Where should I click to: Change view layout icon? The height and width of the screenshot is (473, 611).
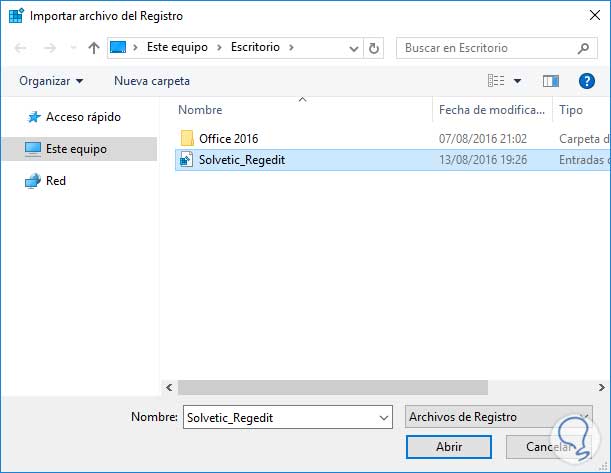click(496, 81)
